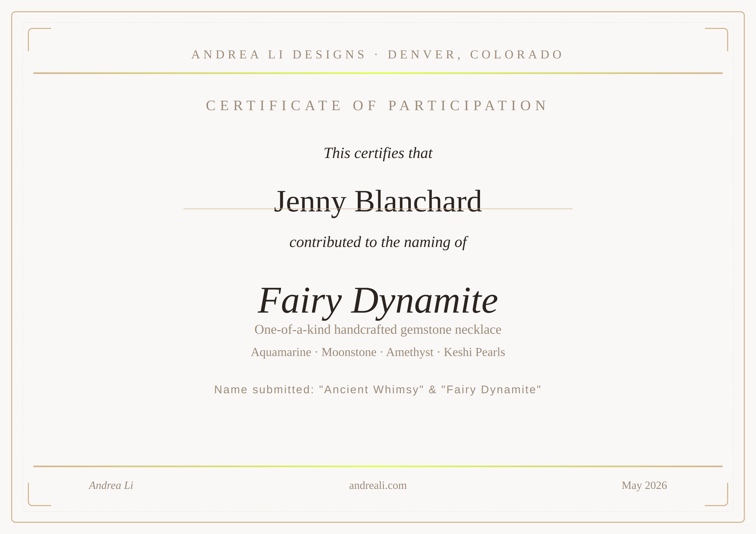The height and width of the screenshot is (534, 756).
Task: Click the word 'Moonstone' in gemstone list
Action: 349,352
